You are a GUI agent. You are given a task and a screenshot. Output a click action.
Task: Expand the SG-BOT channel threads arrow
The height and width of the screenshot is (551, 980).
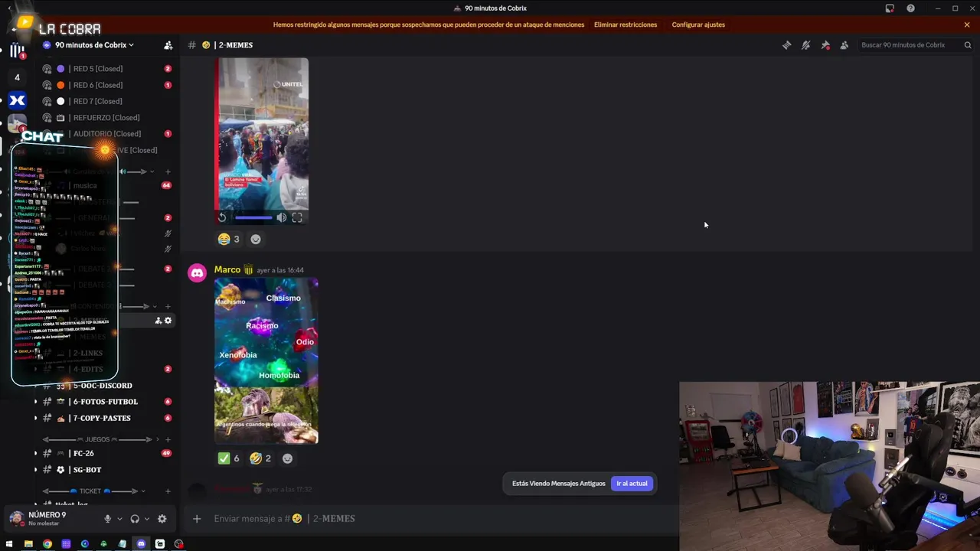coord(35,470)
